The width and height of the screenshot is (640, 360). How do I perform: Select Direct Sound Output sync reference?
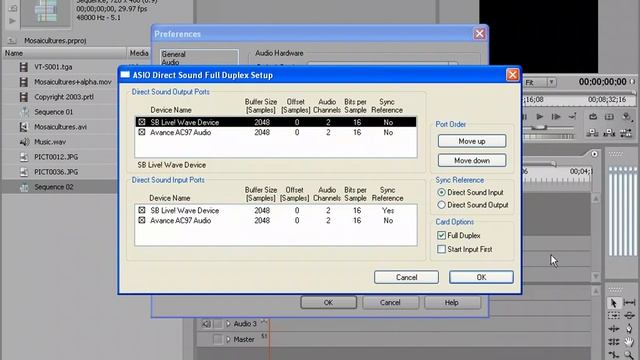coord(441,205)
